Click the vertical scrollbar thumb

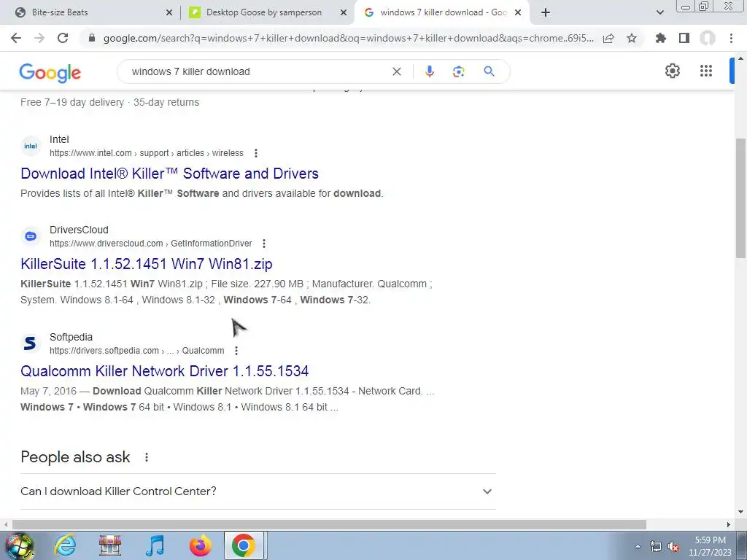click(x=740, y=198)
